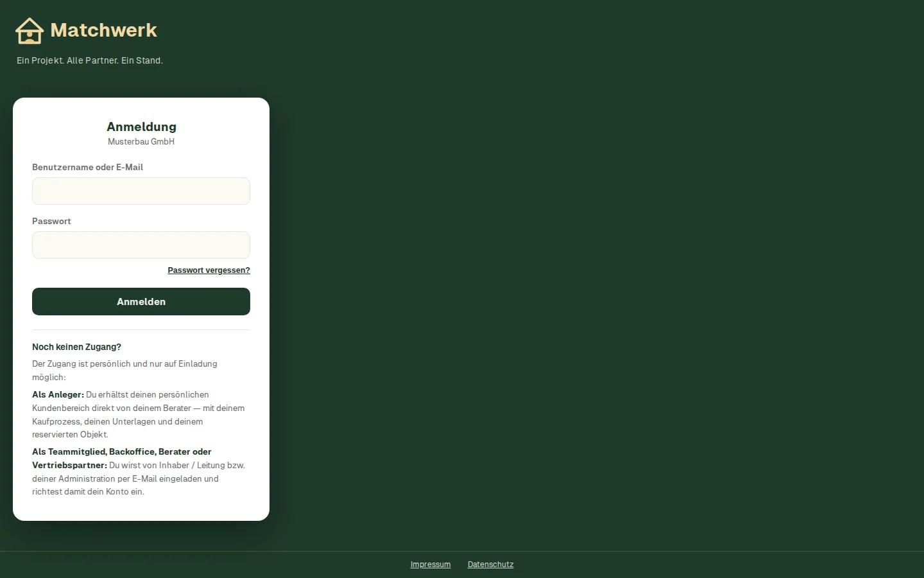Click the Anmeldung heading

[x=141, y=127]
